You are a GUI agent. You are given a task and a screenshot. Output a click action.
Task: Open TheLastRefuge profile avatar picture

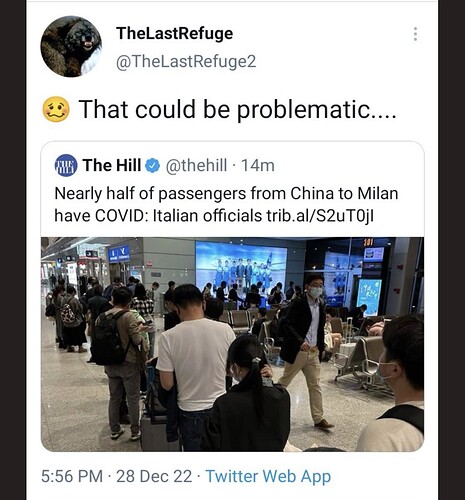coord(71,46)
